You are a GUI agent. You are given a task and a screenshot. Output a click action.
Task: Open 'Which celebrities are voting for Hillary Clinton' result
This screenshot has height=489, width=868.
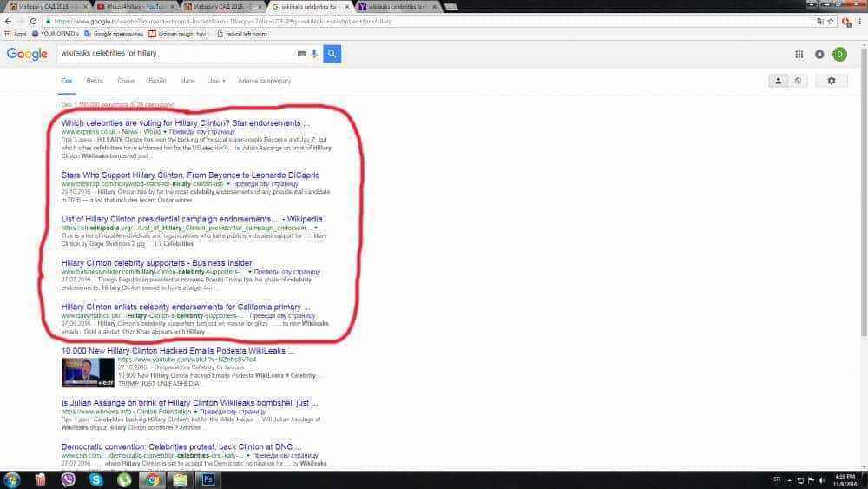tap(186, 123)
